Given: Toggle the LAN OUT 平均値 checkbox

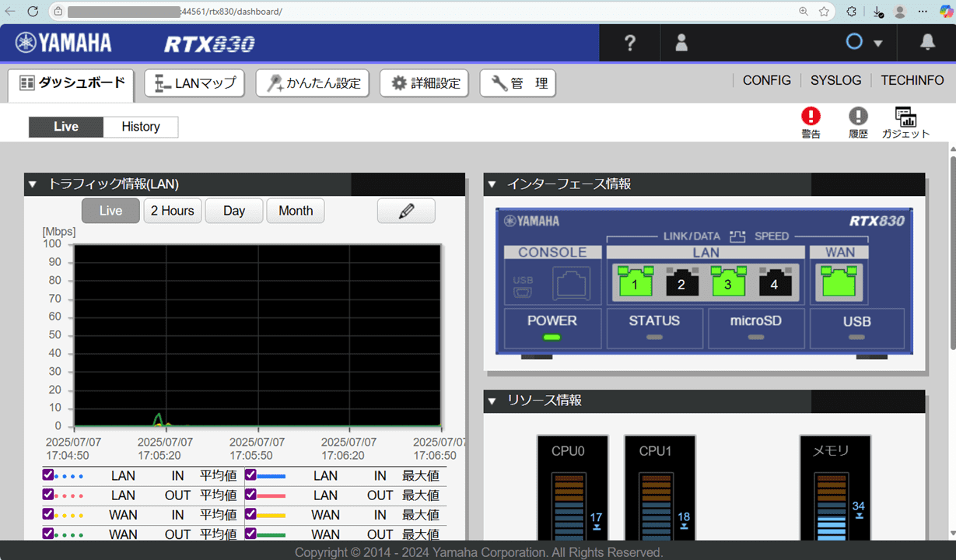Looking at the screenshot, I should (48, 495).
